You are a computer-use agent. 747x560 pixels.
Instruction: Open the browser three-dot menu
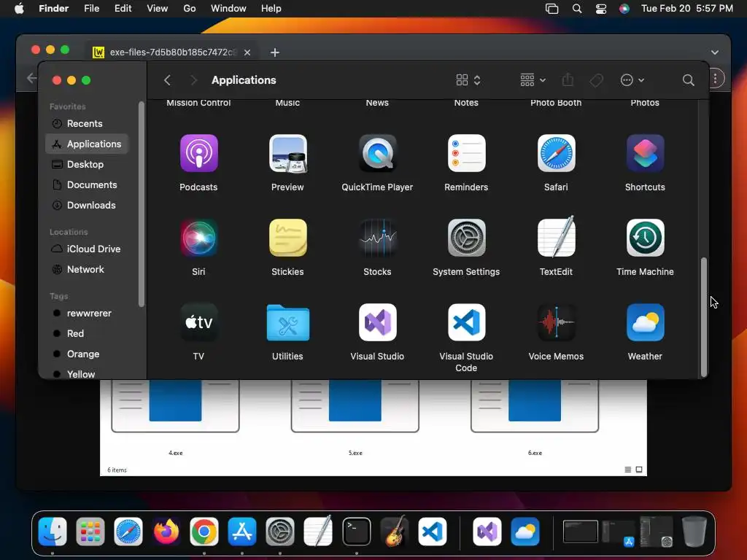coord(716,78)
